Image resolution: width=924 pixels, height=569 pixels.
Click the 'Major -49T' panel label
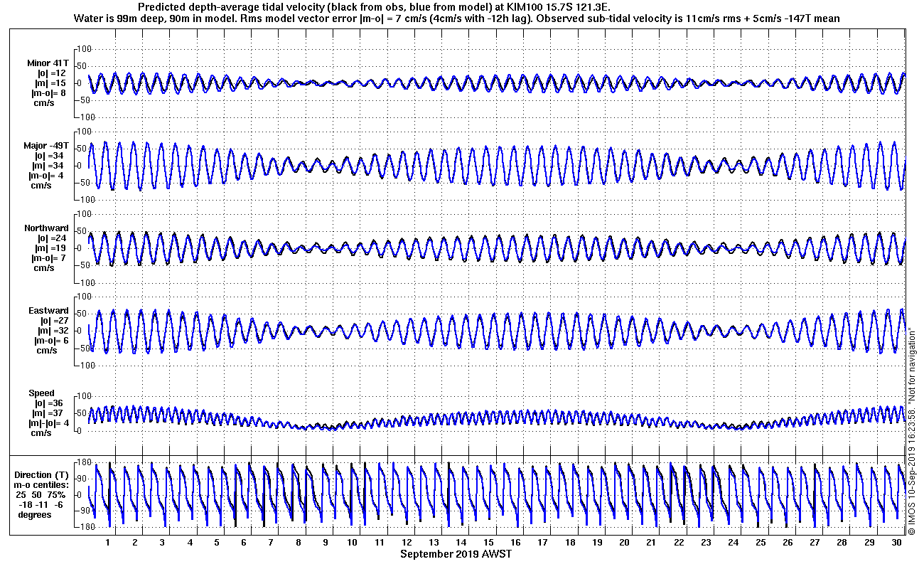tap(46, 146)
